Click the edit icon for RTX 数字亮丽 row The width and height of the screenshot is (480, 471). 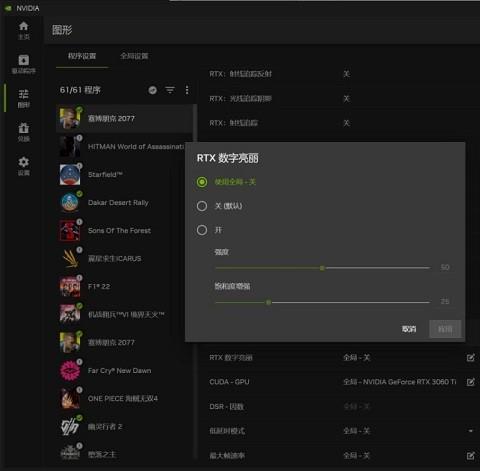coord(470,358)
